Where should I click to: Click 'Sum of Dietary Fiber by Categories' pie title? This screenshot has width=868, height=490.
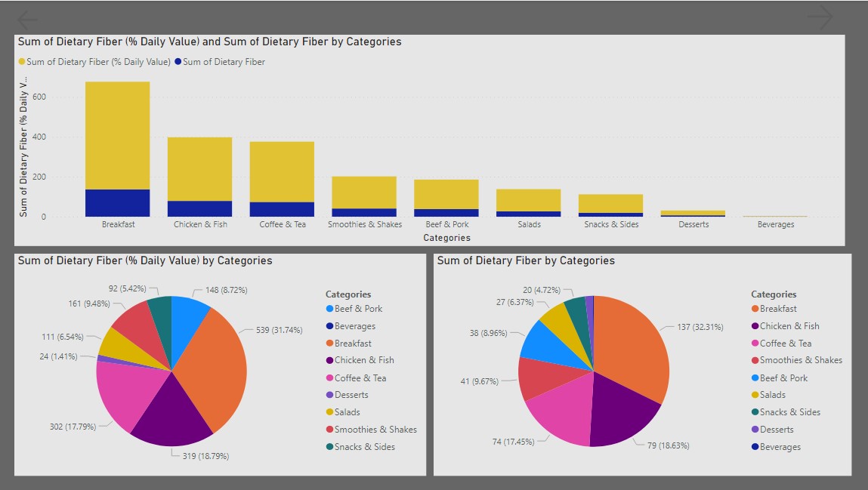point(526,260)
